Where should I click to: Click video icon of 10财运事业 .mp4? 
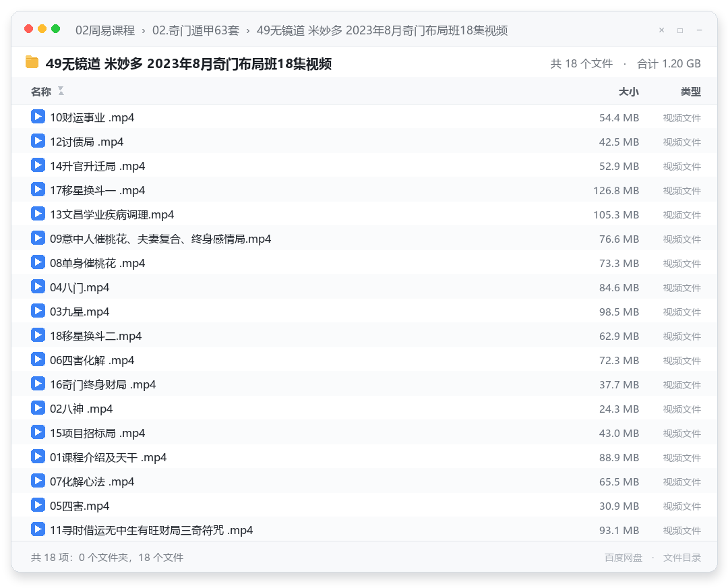point(38,117)
